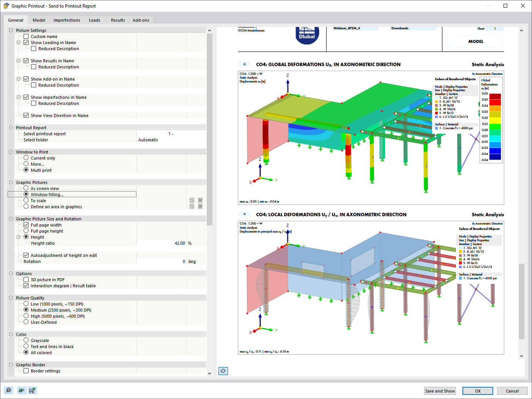Click the settings panel vertical scrollbar thumb
Viewport: 532px width, 399px height.
209,129
